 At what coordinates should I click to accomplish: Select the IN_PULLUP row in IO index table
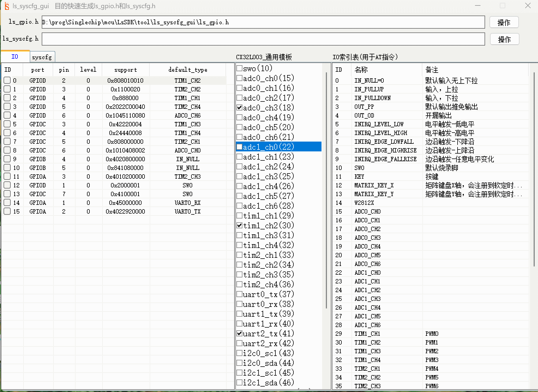(430, 89)
